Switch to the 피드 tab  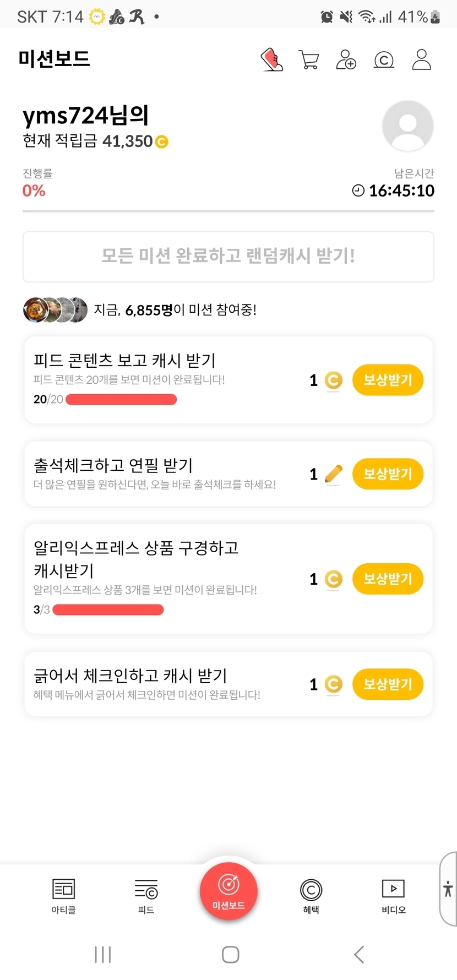146,896
